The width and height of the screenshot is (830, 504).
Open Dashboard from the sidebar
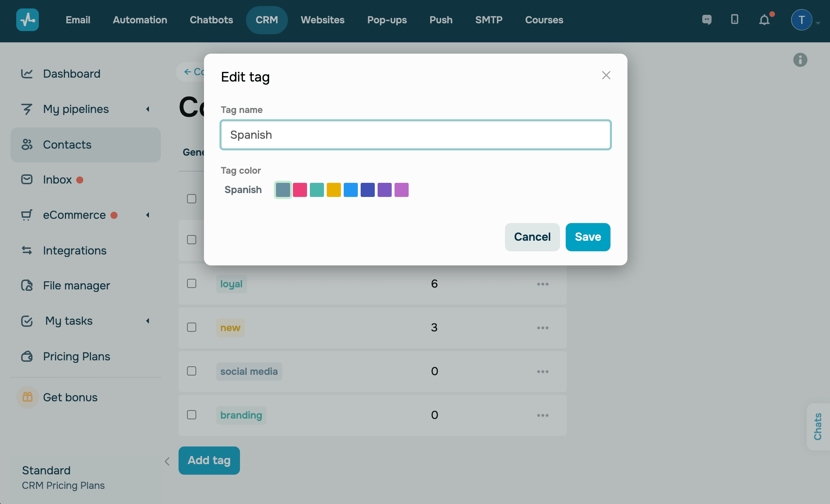click(72, 74)
